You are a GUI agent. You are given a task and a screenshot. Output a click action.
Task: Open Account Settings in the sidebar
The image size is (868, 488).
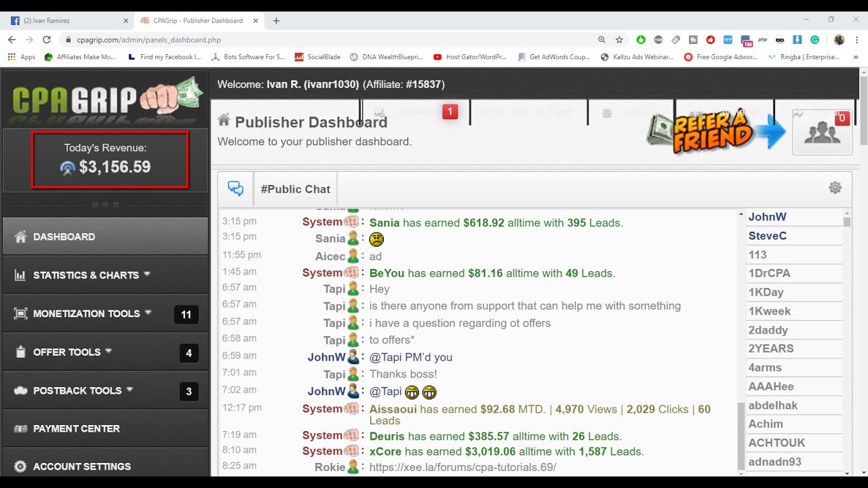point(105,466)
